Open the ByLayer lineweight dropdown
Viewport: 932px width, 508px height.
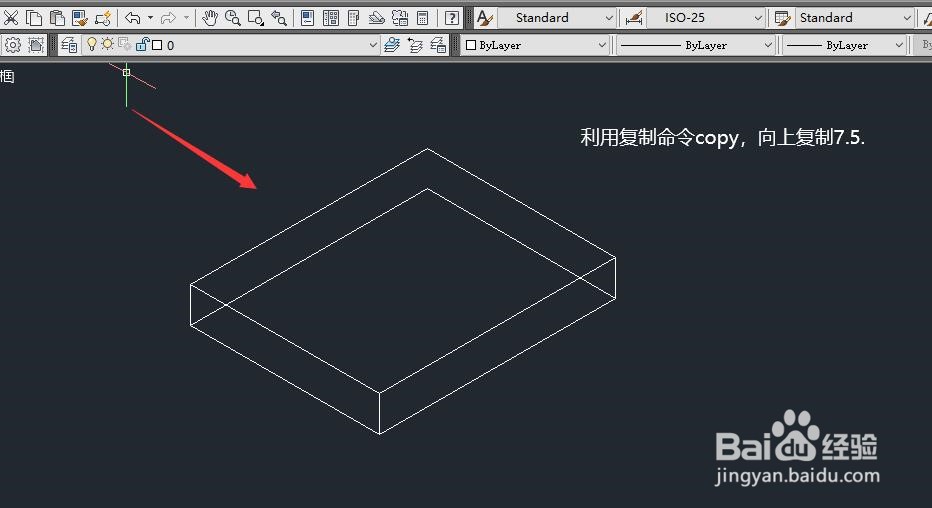pyautogui.click(x=844, y=45)
